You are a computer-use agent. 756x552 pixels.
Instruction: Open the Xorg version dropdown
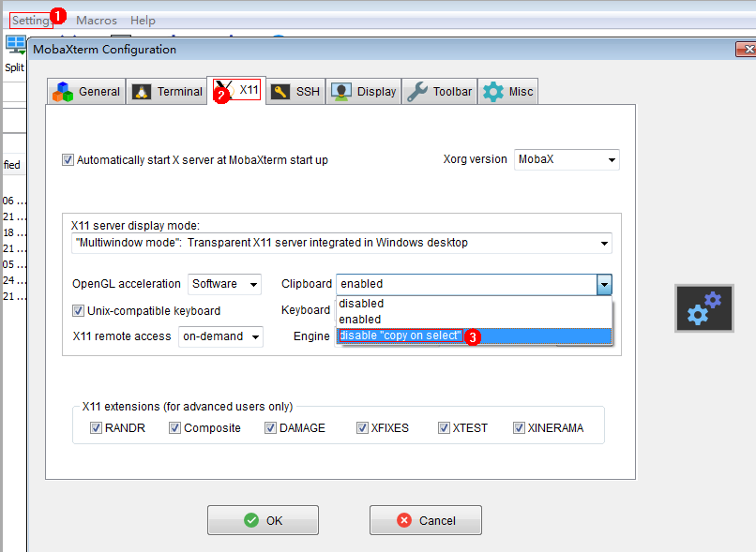[567, 159]
